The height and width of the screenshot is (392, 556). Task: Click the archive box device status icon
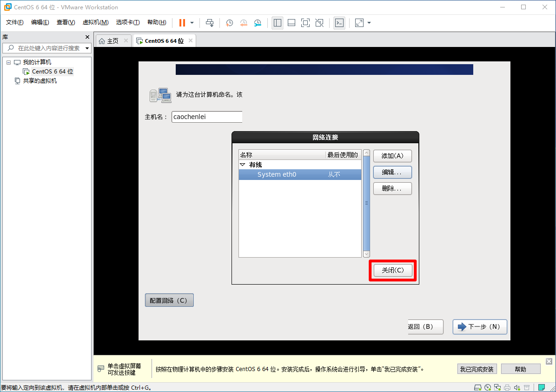pyautogui.click(x=527, y=387)
